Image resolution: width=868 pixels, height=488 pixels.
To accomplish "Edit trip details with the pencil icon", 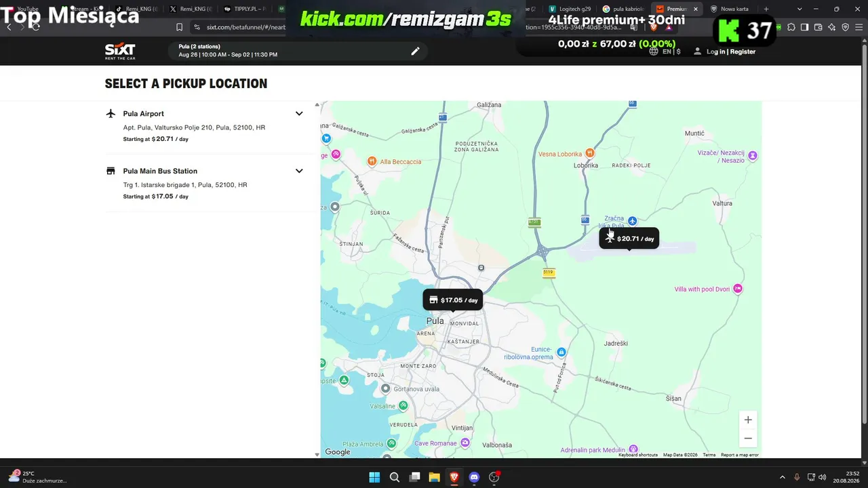I will pyautogui.click(x=415, y=51).
